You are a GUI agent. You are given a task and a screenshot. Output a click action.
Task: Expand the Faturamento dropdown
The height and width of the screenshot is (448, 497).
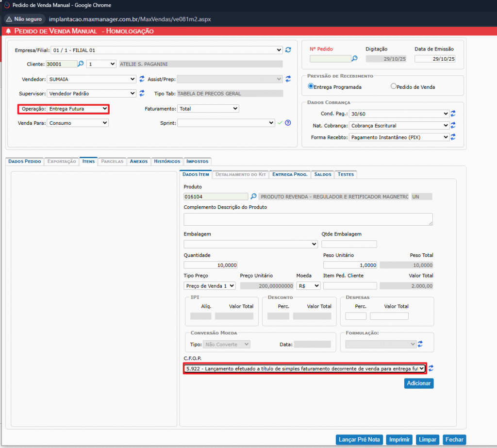(x=208, y=109)
